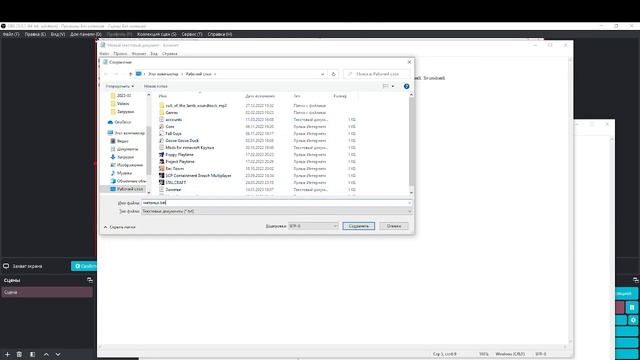The image size is (640, 360).
Task: Delete the selected scene with trash icon
Action: tap(19, 354)
